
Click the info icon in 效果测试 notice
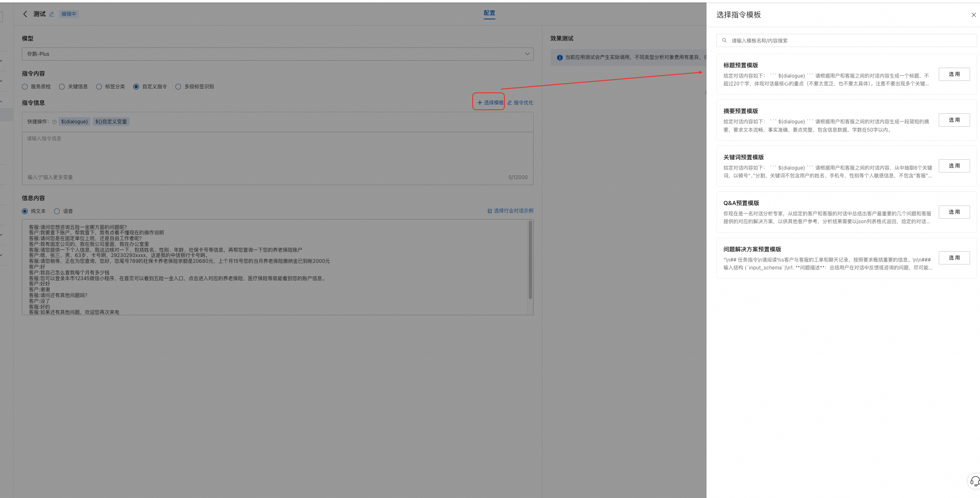tap(560, 58)
